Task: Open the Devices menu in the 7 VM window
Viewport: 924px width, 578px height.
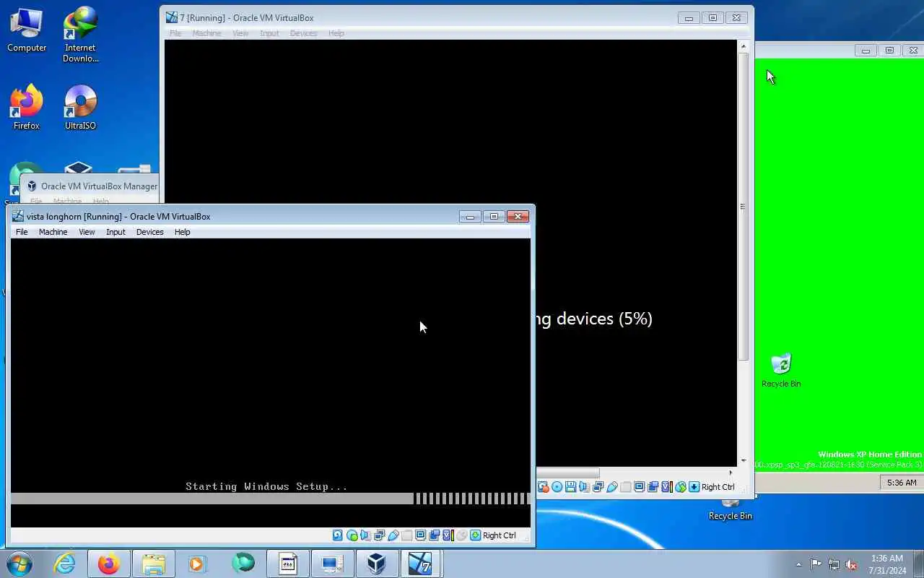Action: coord(303,33)
